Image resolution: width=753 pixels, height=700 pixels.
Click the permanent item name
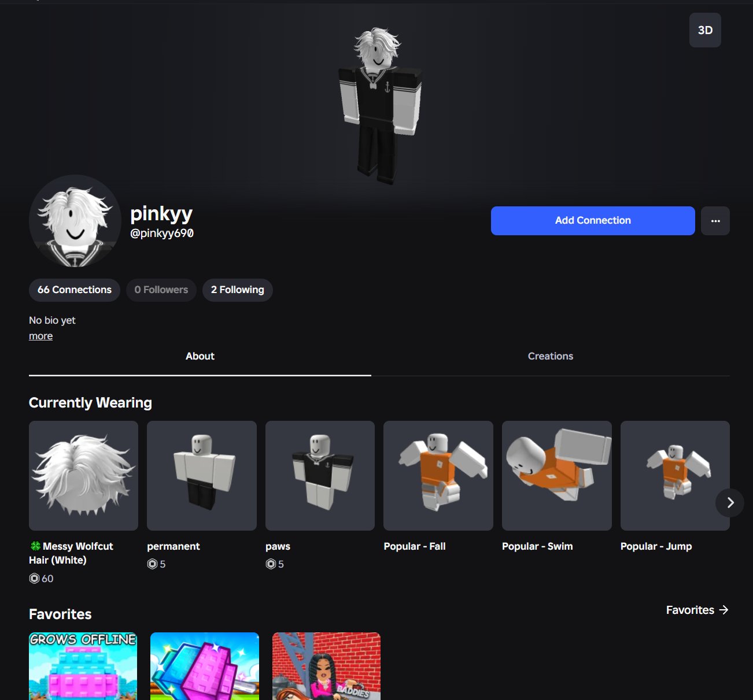coord(174,546)
